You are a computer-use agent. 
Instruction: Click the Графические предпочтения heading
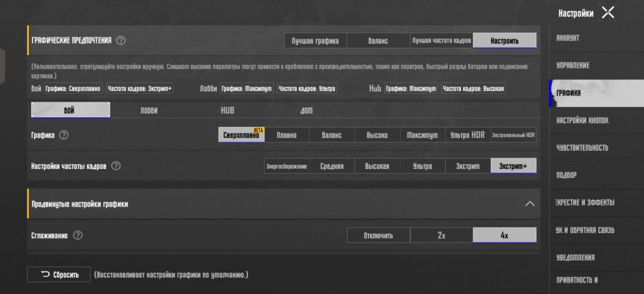pyautogui.click(x=71, y=41)
